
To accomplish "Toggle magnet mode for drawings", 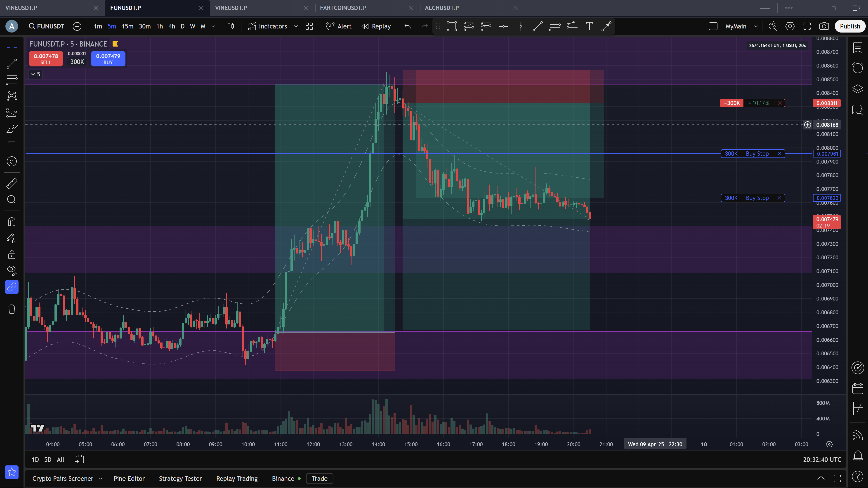I will coord(12,222).
